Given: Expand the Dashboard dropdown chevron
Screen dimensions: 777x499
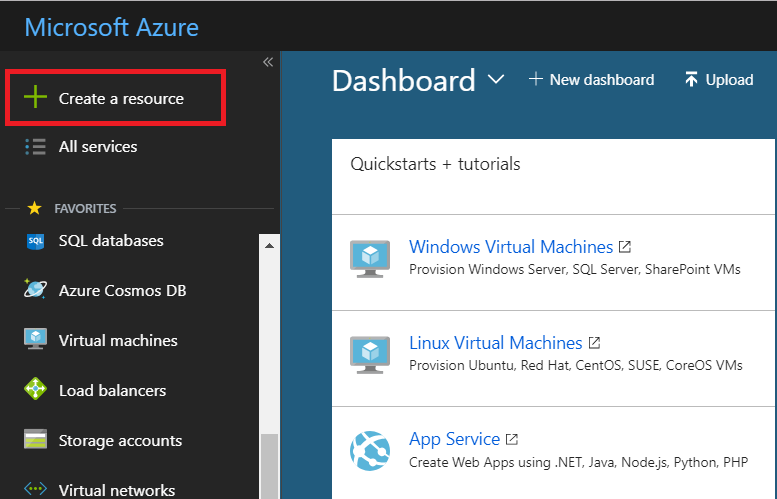Looking at the screenshot, I should (496, 79).
